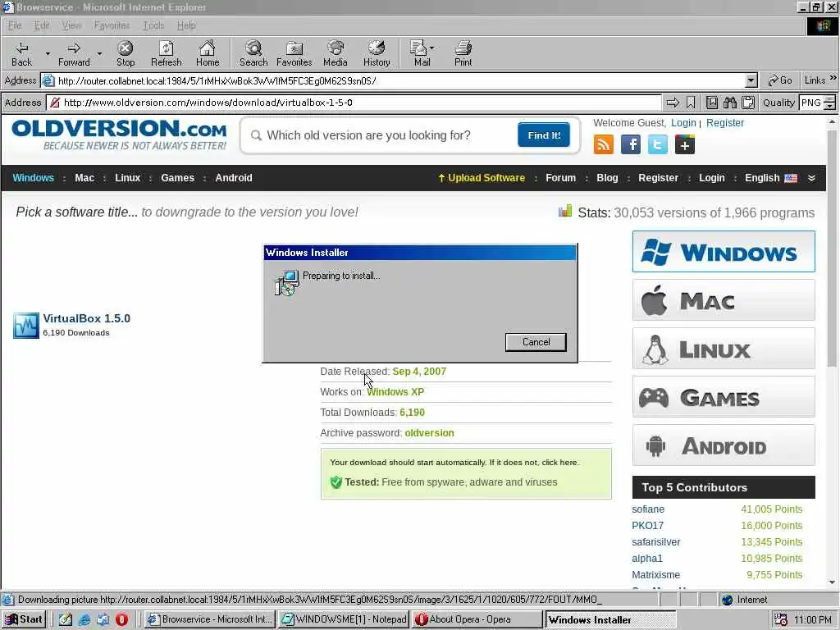Screen dimensions: 840x630
Task: Open the Login link near Welcome Guest
Action: (683, 123)
